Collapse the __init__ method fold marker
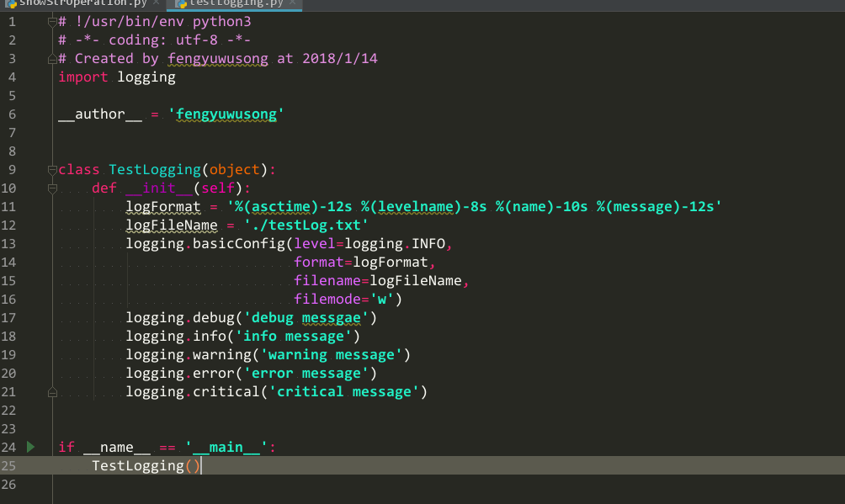845x504 pixels. (52, 188)
